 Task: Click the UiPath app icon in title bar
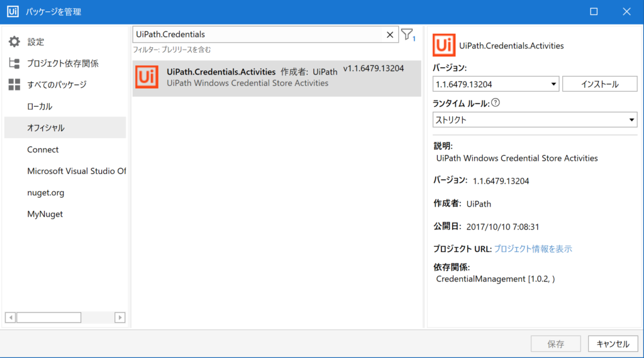pyautogui.click(x=13, y=11)
